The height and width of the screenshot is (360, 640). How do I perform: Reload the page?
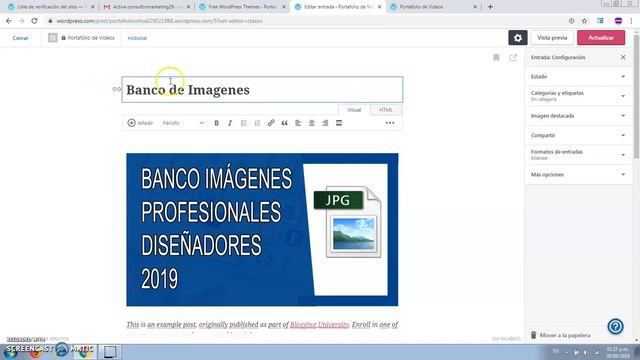(x=34, y=21)
